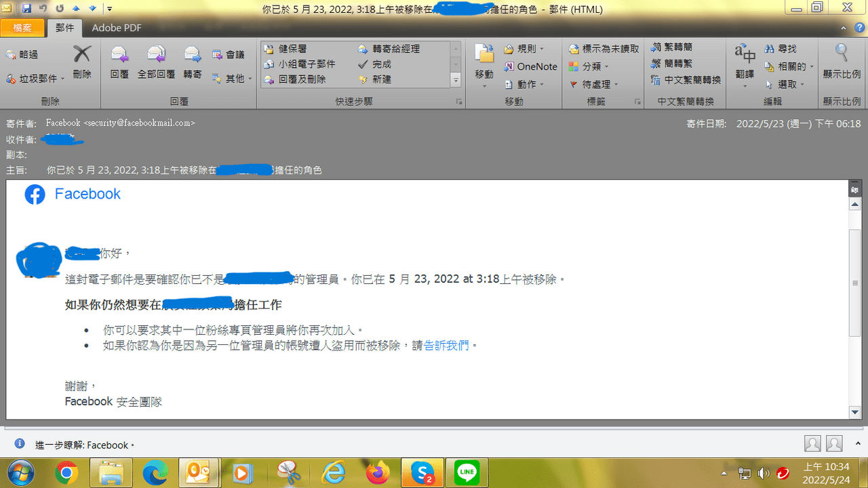This screenshot has width=868, height=488.
Task: Open LINE from the taskbar
Action: (467, 472)
